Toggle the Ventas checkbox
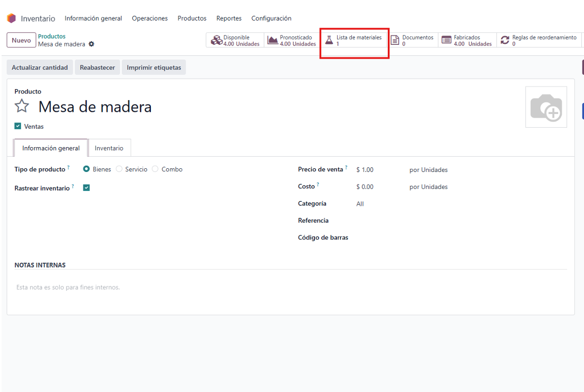 (18, 126)
